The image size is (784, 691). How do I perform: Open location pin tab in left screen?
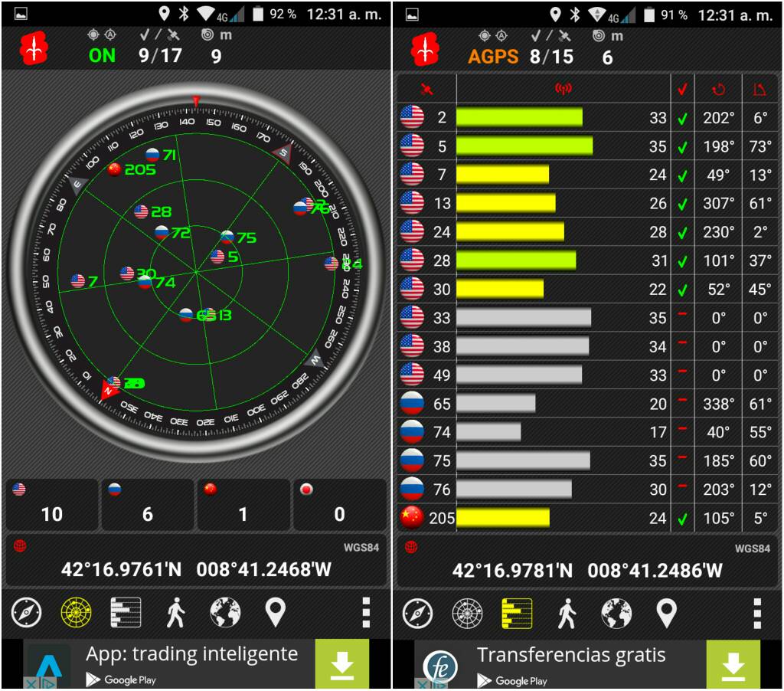click(275, 612)
